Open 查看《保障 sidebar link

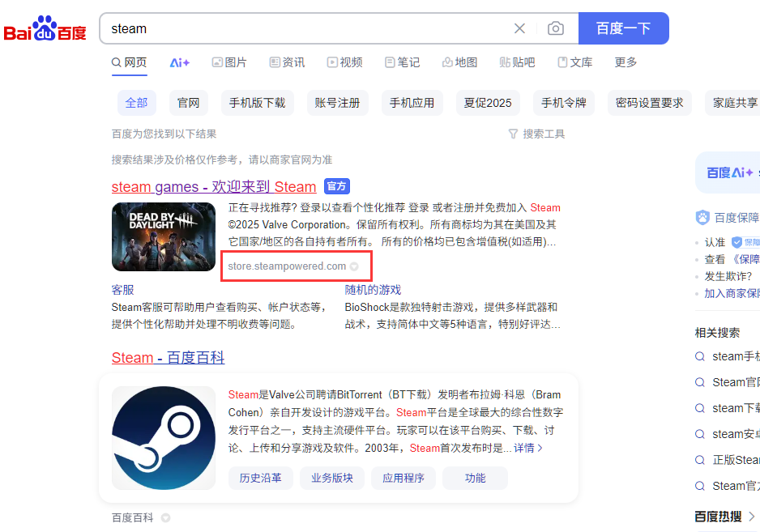(x=732, y=259)
